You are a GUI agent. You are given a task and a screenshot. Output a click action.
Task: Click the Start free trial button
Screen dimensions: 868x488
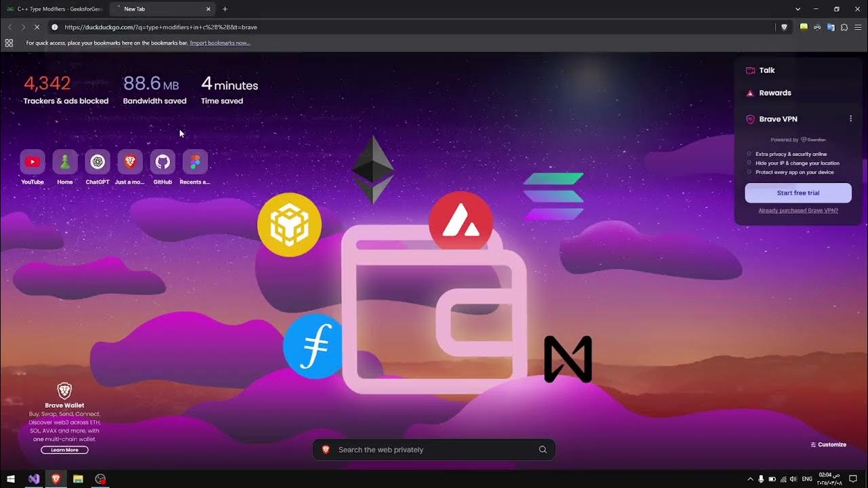pyautogui.click(x=798, y=193)
